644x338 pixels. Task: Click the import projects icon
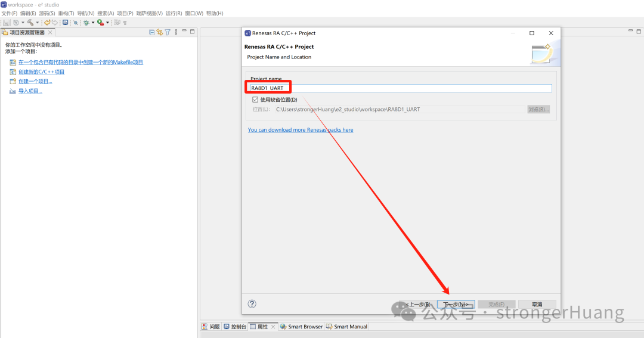click(13, 91)
